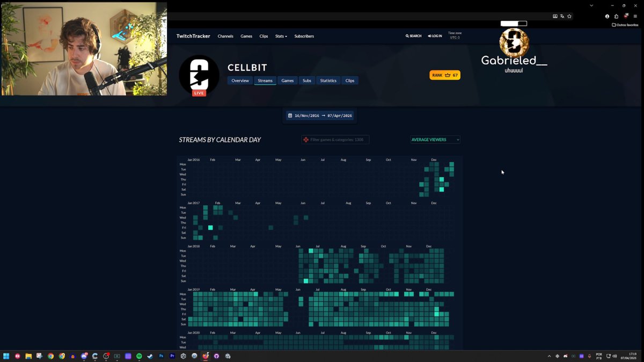Screen dimensions: 644x362
Task: Open the browser extensions icon
Action: 616,16
